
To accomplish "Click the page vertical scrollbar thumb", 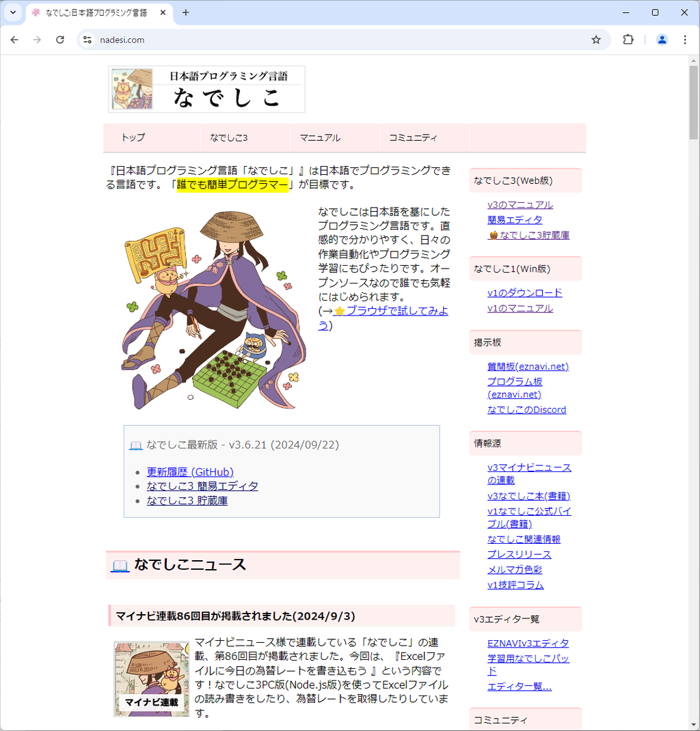I will (x=694, y=102).
